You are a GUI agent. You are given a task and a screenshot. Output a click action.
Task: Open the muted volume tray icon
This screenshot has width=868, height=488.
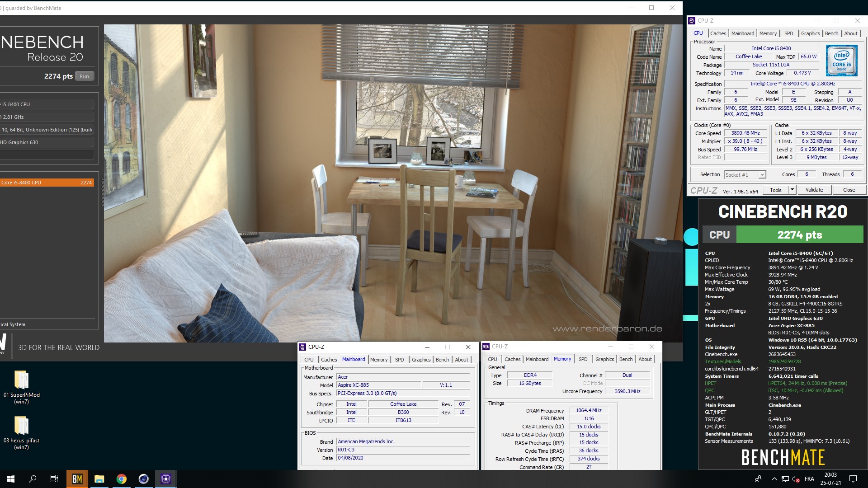point(796,479)
